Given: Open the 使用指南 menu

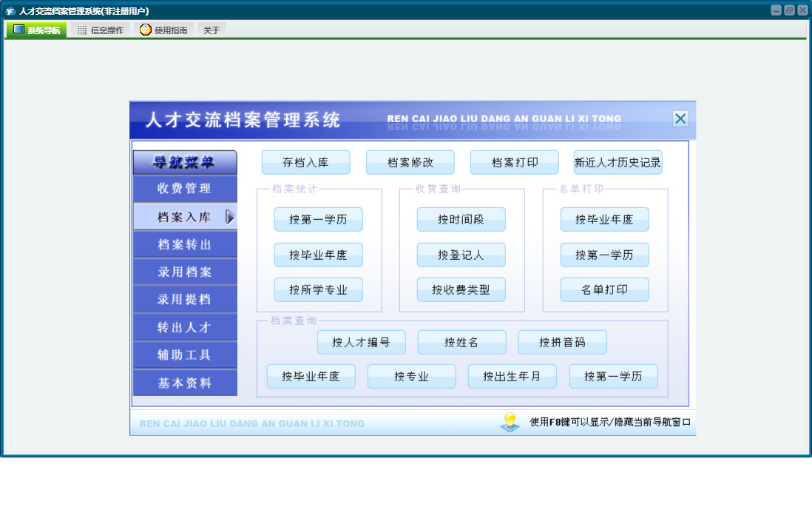Looking at the screenshot, I should [163, 30].
